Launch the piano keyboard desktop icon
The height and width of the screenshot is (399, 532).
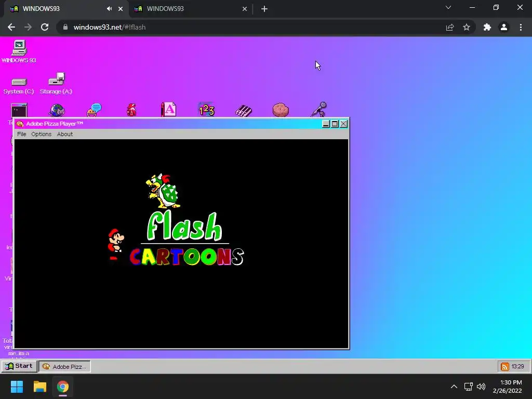coord(244,111)
